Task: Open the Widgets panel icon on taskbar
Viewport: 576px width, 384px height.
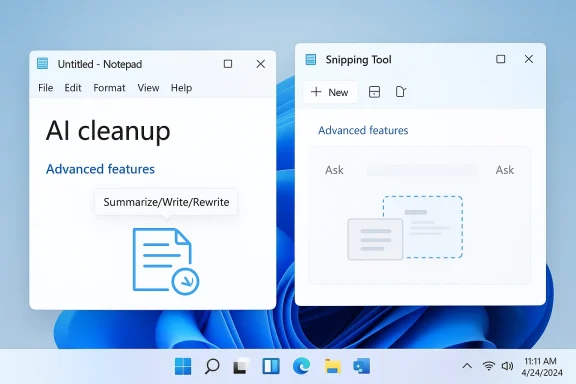Action: tap(271, 366)
